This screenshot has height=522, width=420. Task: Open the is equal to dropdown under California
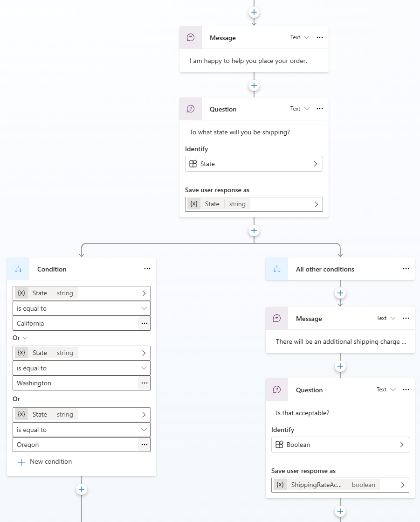point(144,308)
